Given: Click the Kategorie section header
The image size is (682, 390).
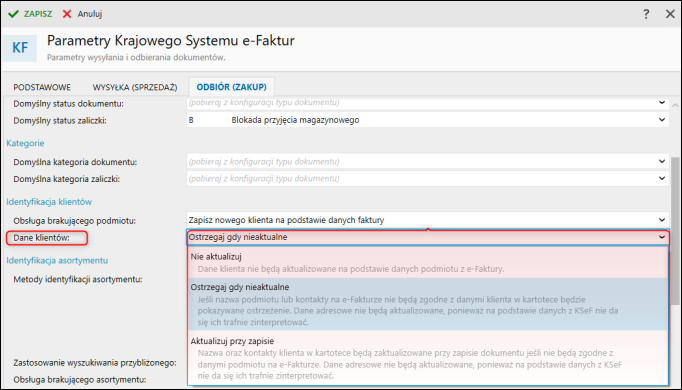Looking at the screenshot, I should tap(25, 143).
